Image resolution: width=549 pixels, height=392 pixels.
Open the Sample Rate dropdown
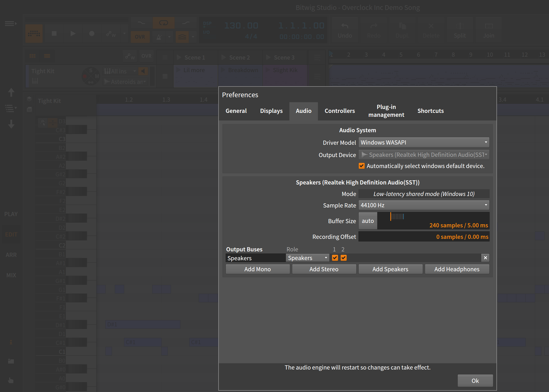tap(424, 205)
